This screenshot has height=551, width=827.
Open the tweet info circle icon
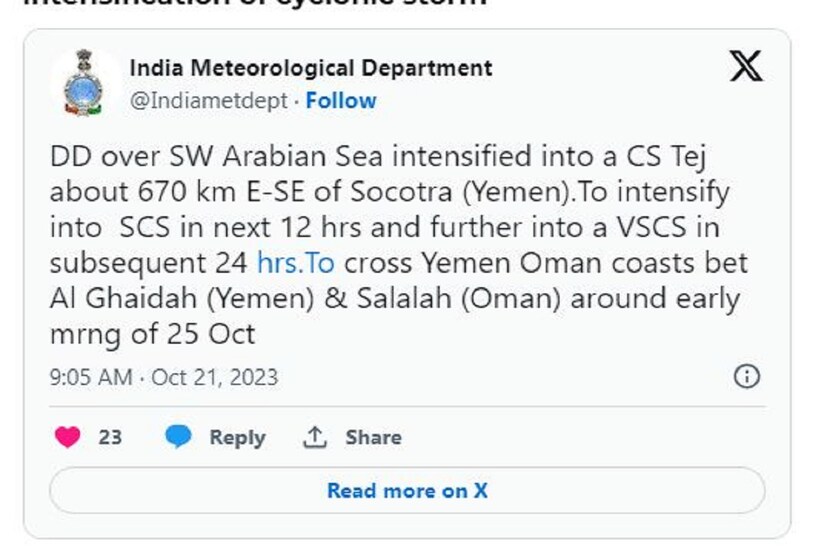(746, 377)
